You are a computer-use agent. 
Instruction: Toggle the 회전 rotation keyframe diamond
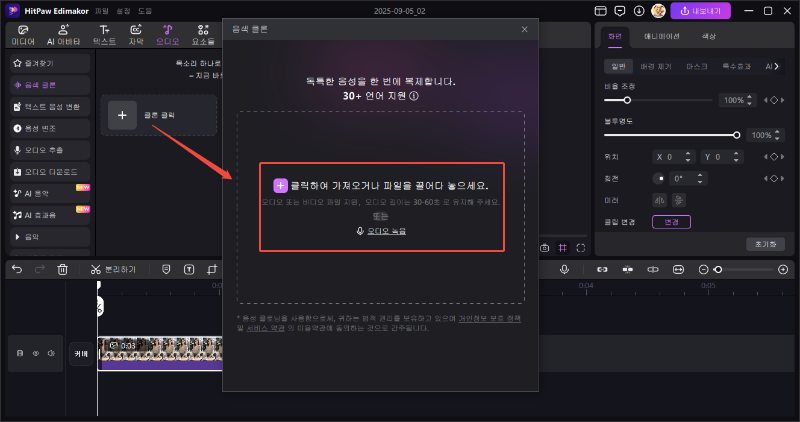coord(774,179)
